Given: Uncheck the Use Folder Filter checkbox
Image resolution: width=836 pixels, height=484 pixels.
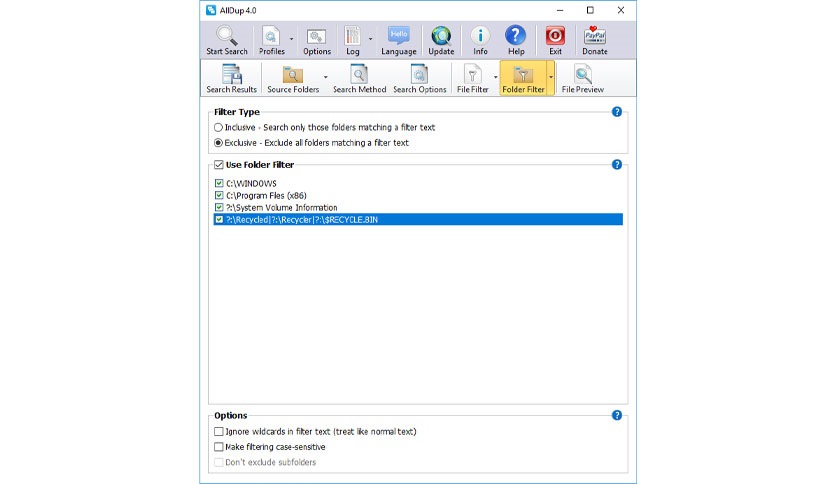Looking at the screenshot, I should click(219, 164).
